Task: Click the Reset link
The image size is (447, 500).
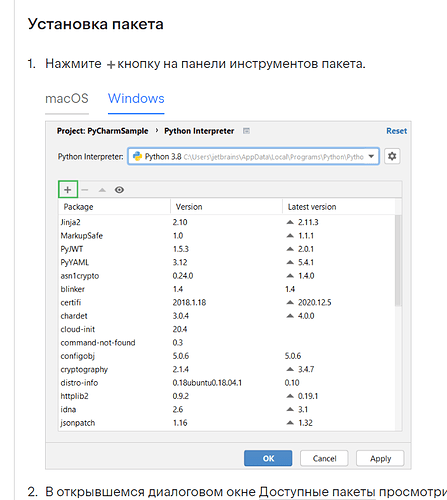Action: point(396,131)
